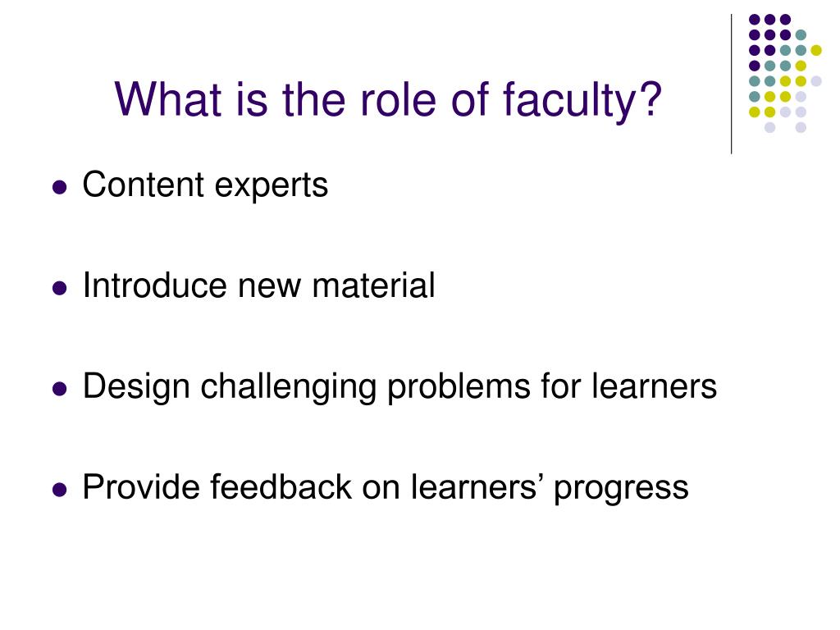Select the 'Content experts' bullet text
This screenshot has width=840, height=630.
click(205, 185)
